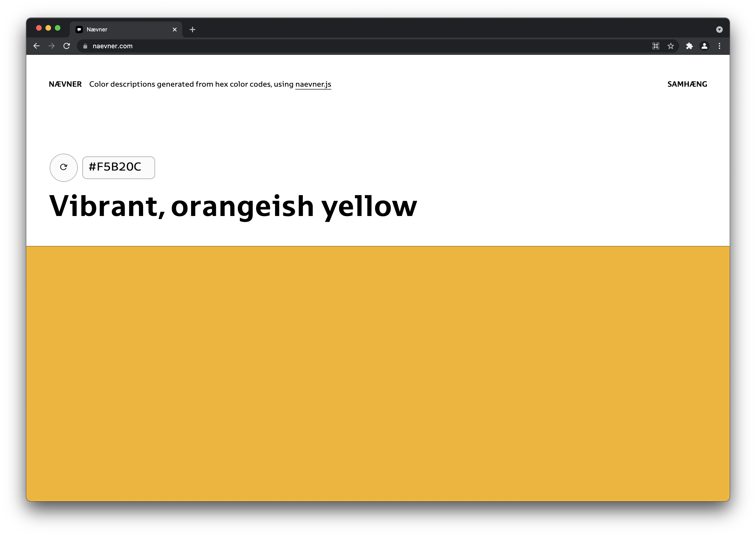Image resolution: width=756 pixels, height=536 pixels.
Task: Bookmark this page with star icon
Action: pyautogui.click(x=671, y=46)
